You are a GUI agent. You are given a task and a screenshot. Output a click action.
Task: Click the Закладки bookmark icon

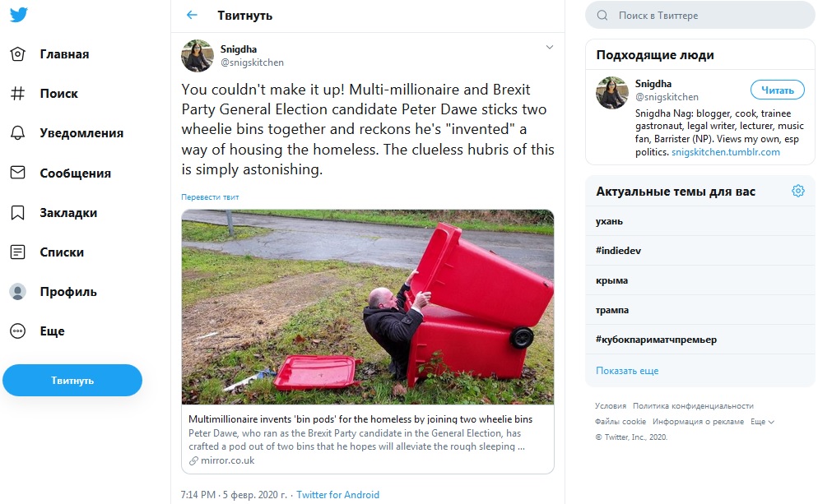[18, 213]
